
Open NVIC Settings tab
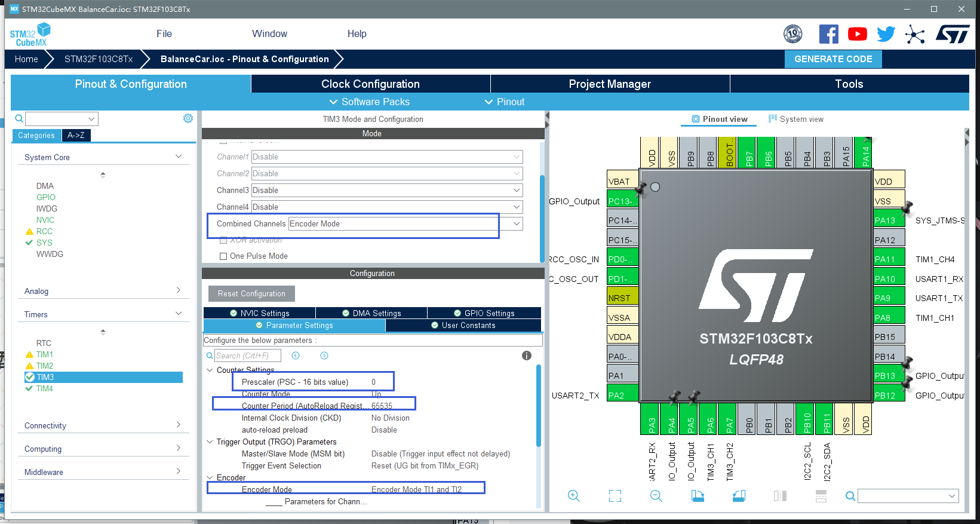[x=259, y=313]
